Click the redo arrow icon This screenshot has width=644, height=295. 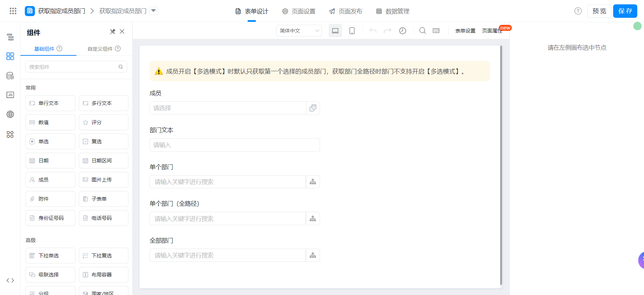(x=387, y=31)
